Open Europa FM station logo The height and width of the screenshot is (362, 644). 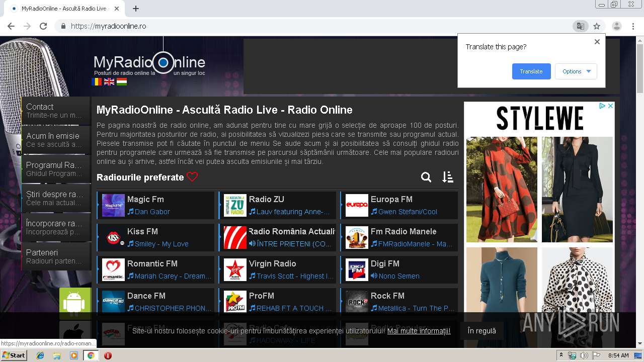pos(357,205)
